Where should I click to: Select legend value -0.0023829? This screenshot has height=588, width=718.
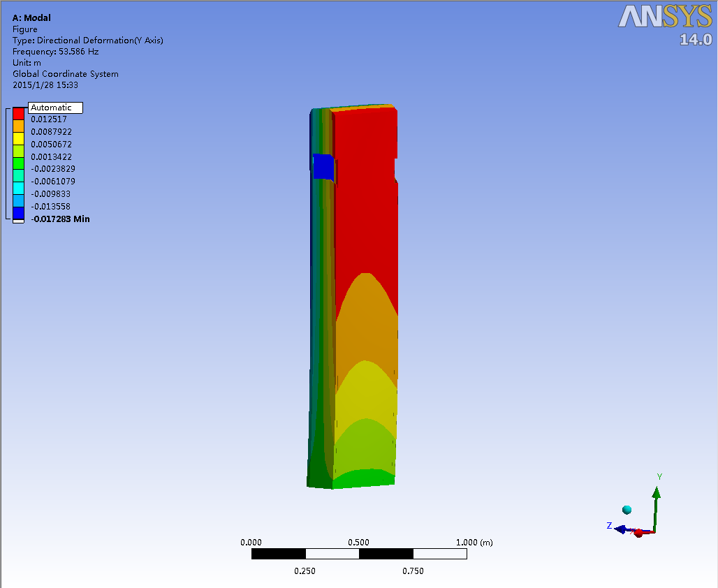click(x=53, y=169)
